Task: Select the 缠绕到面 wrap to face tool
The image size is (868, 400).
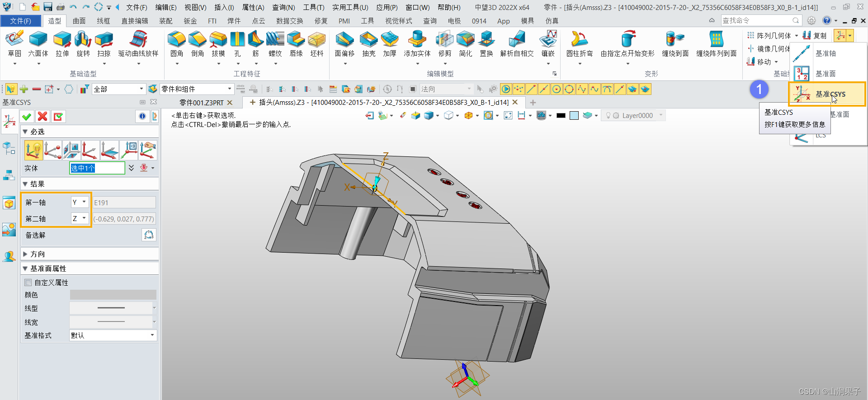Action: [675, 44]
